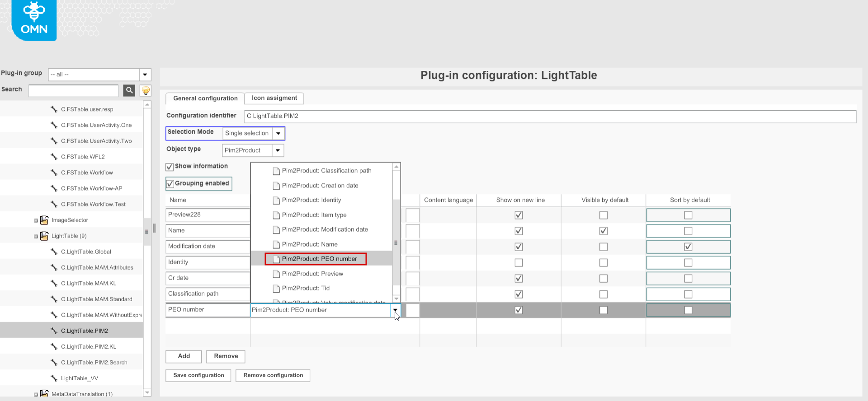Click the ImageSelector plug-in folder icon
The height and width of the screenshot is (401, 868).
pos(44,220)
